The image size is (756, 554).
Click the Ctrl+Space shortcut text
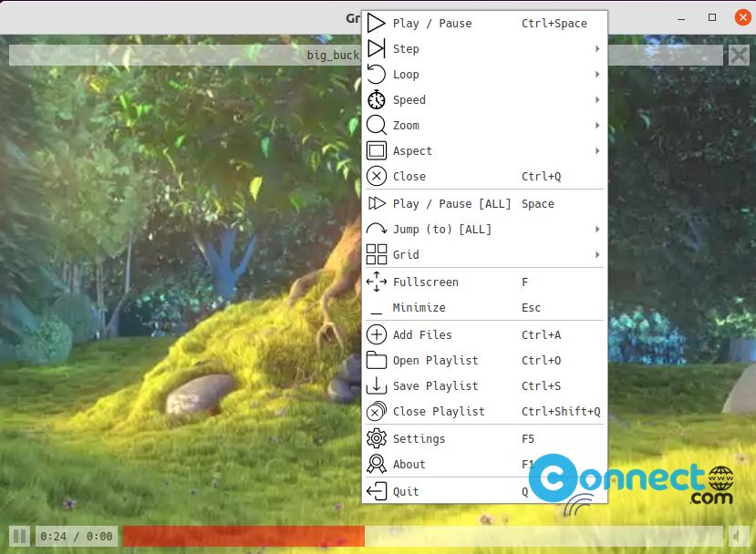pyautogui.click(x=554, y=23)
